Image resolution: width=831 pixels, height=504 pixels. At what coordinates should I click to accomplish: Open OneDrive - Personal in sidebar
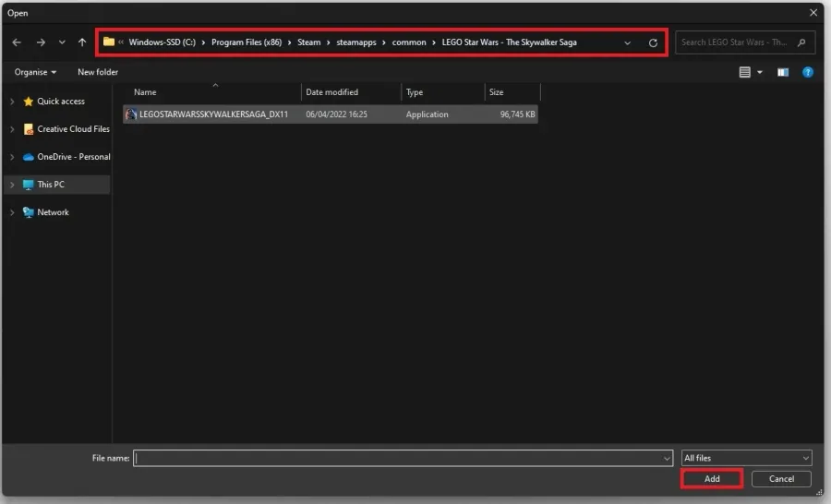pyautogui.click(x=73, y=157)
